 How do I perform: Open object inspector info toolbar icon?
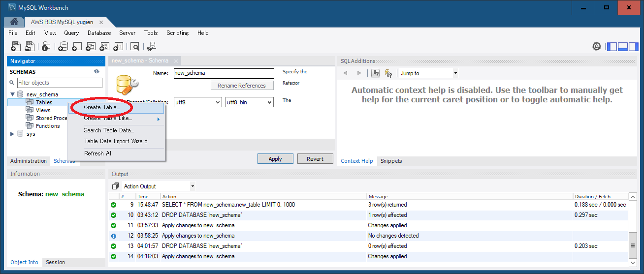(x=46, y=46)
